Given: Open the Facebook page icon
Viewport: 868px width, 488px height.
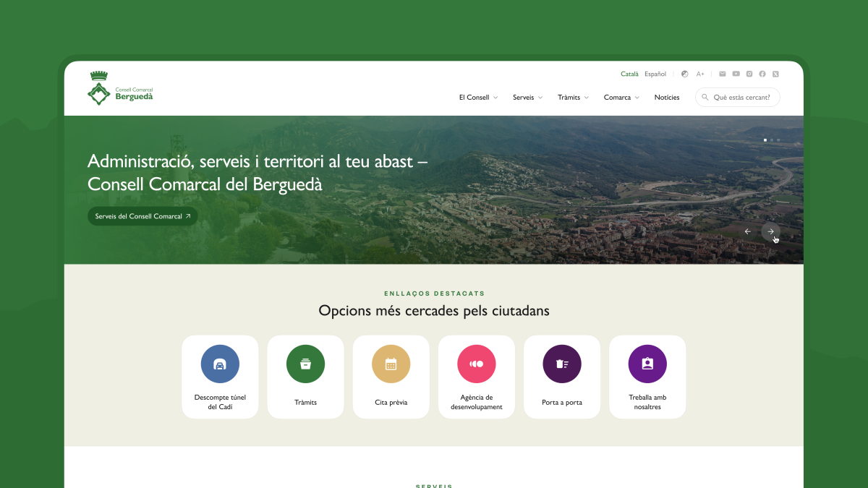Looking at the screenshot, I should [x=762, y=74].
